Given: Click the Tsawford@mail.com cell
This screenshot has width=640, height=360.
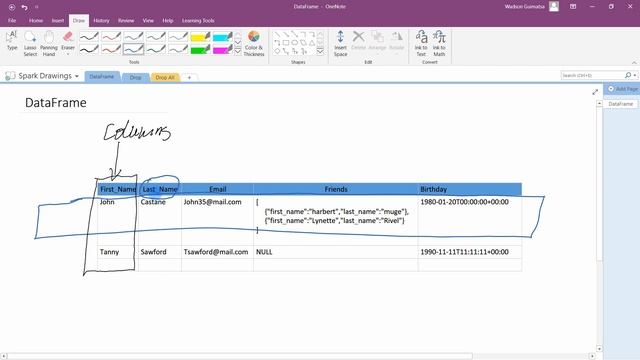Looking at the screenshot, I should [216, 252].
